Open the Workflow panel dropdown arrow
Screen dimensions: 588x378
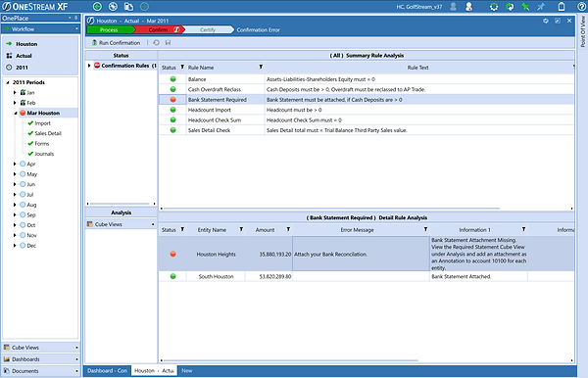pyautogui.click(x=76, y=28)
